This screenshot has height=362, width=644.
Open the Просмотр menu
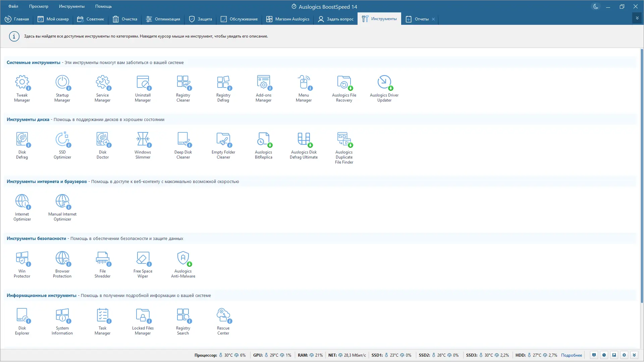(39, 6)
